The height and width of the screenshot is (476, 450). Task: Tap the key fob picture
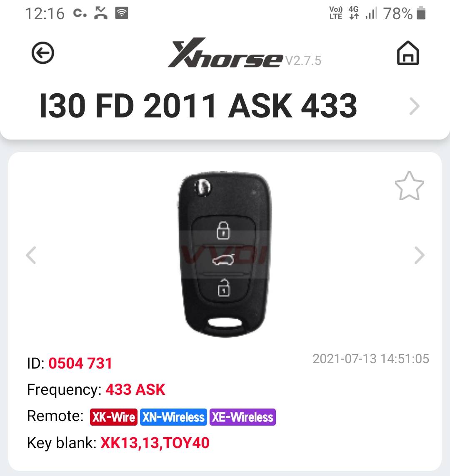click(225, 254)
